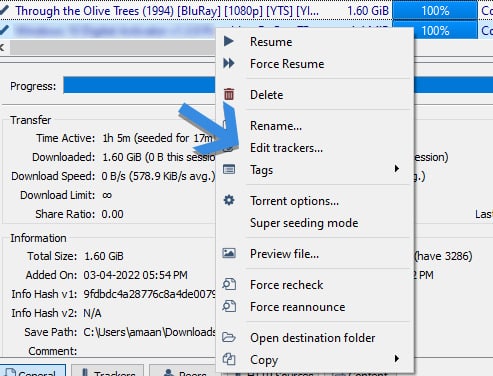
Task: Click the Time Active value 1h 5m
Action: [158, 138]
